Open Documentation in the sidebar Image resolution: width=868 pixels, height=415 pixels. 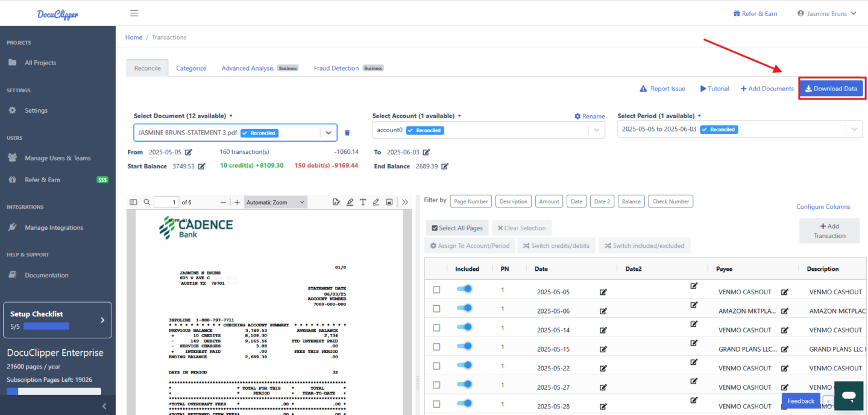46,275
